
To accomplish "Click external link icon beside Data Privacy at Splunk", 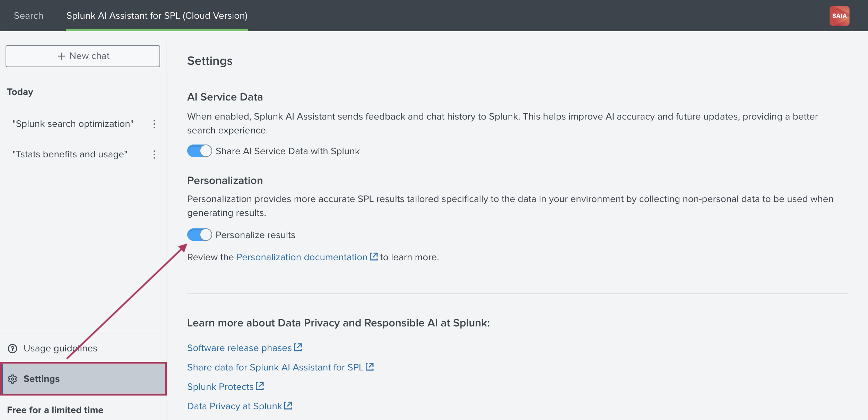I will pyautogui.click(x=288, y=405).
